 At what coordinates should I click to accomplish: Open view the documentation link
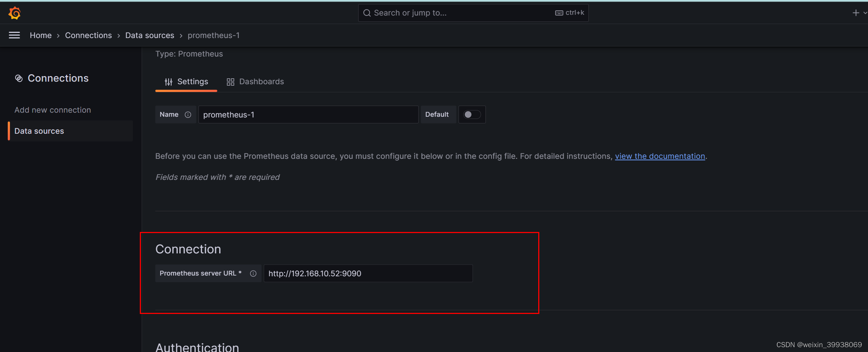(660, 156)
